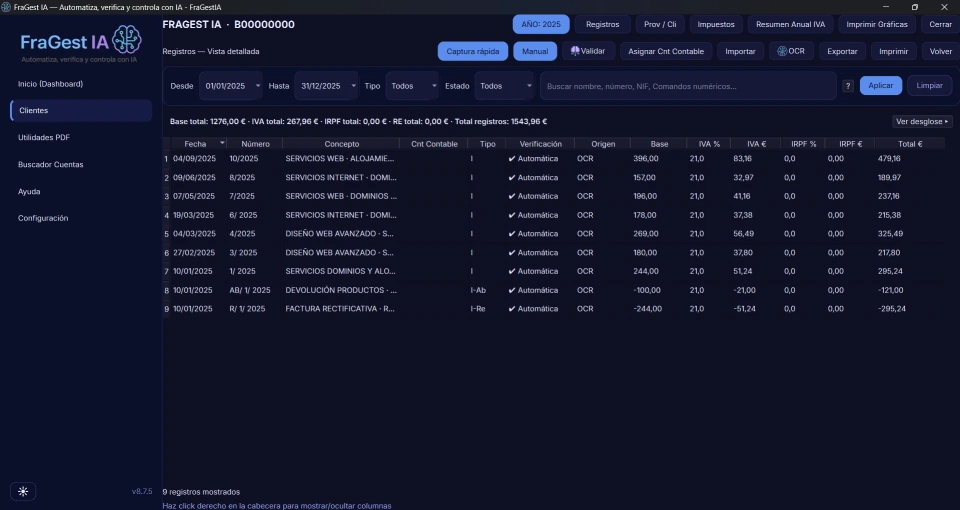Open the Hasta date picker dropdown
The height and width of the screenshot is (510, 960).
pos(353,86)
